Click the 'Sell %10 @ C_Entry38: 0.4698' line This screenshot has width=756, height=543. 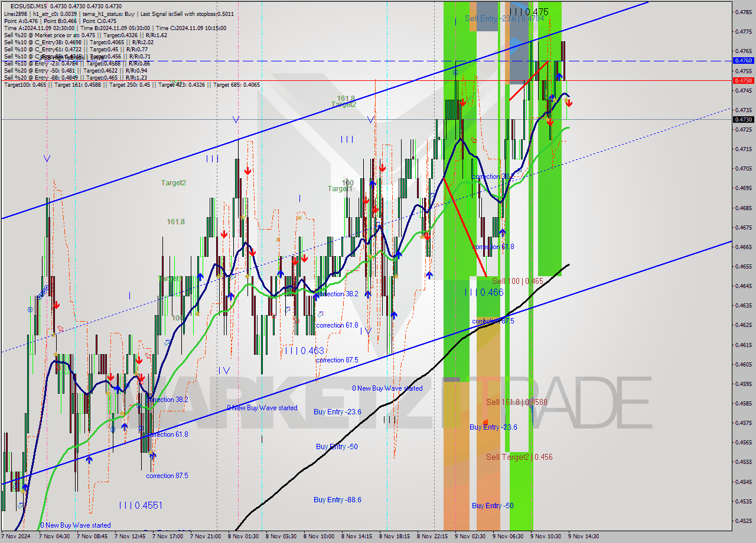[79, 42]
